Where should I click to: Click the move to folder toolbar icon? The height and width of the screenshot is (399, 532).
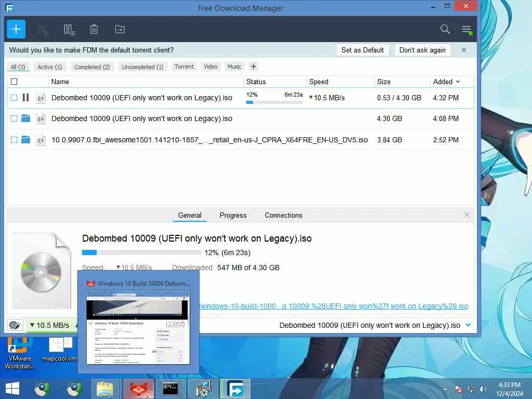coord(120,30)
